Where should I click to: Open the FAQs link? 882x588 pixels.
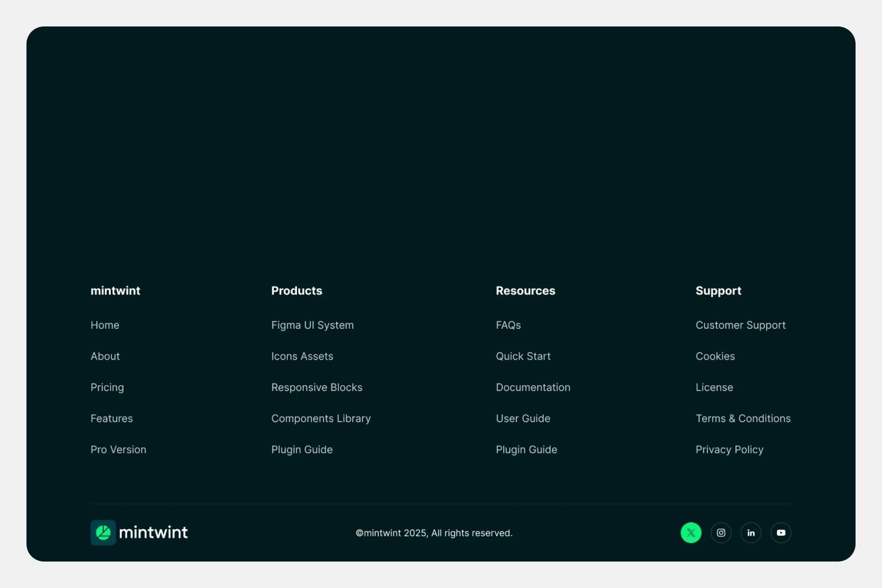508,325
